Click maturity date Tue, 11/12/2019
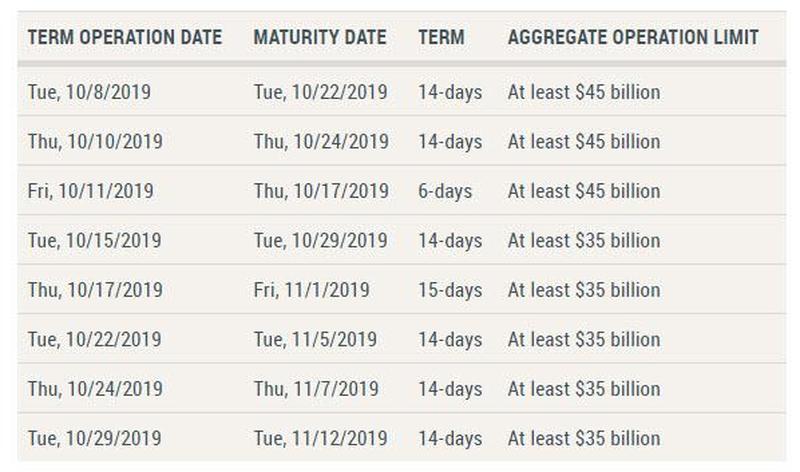Screen dimensions: 800x472 coord(320,439)
